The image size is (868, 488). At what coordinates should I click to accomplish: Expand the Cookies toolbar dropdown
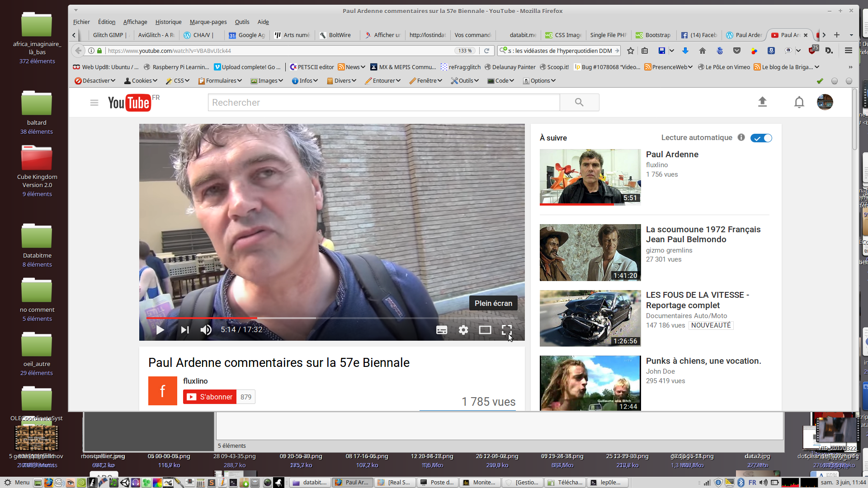pos(141,81)
